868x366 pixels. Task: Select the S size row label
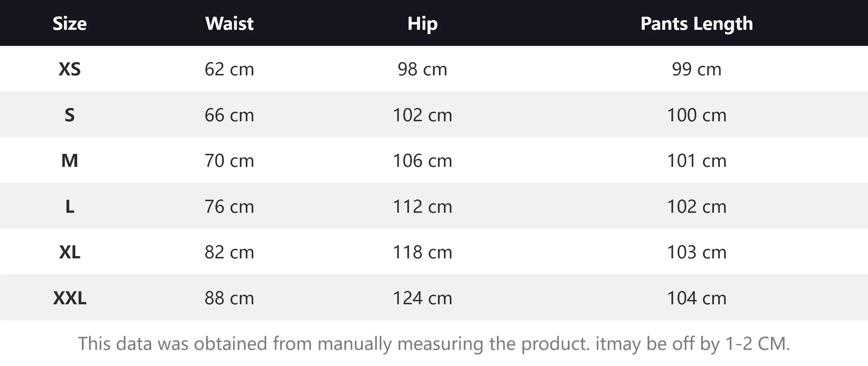69,115
